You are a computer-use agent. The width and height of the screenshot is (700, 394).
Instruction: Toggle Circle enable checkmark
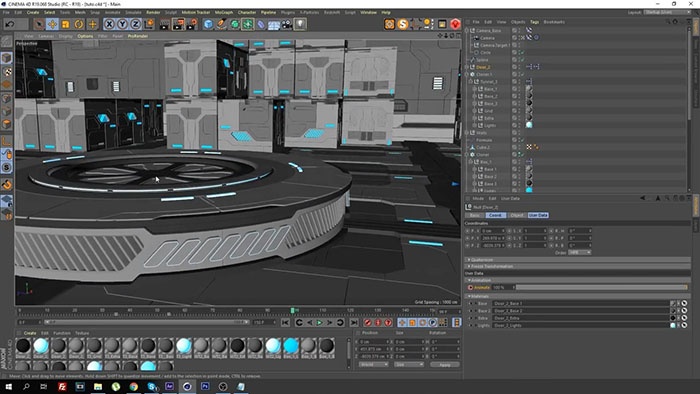pos(521,53)
